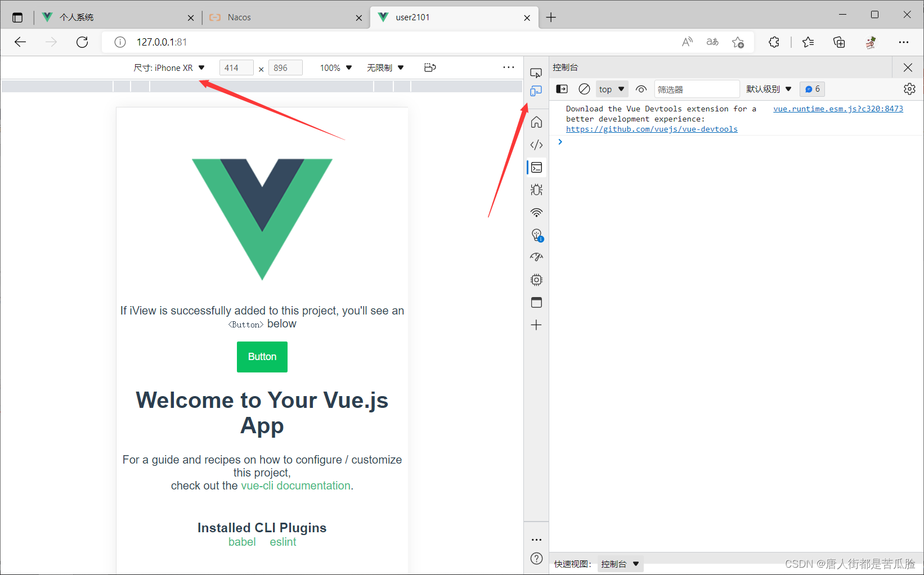Translate page icon in address bar
This screenshot has width=924, height=575.
[712, 42]
